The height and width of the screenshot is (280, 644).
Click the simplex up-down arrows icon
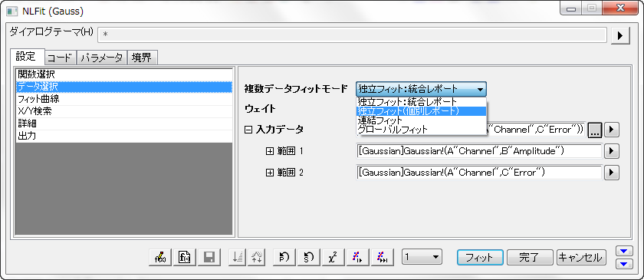257,258
